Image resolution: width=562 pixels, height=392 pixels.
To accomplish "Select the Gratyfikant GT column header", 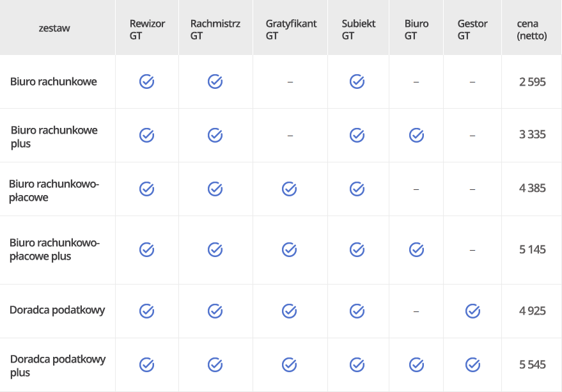I will [291, 29].
